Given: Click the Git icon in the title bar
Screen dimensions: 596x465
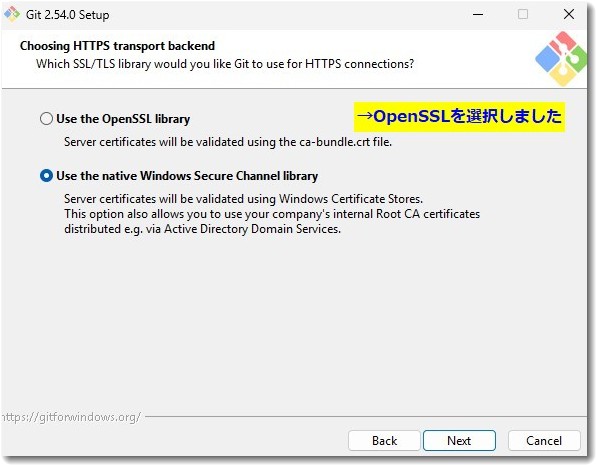Looking at the screenshot, I should tap(12, 14).
